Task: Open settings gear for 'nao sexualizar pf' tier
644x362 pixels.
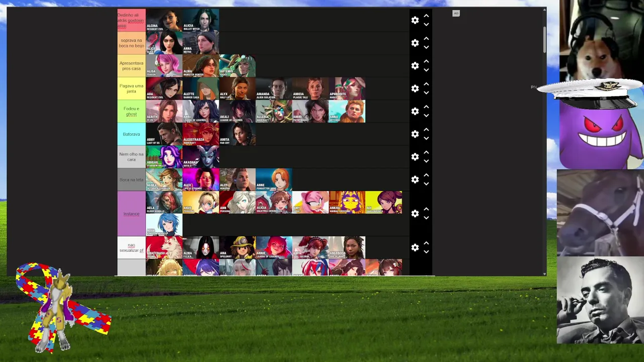Action: pos(415,248)
